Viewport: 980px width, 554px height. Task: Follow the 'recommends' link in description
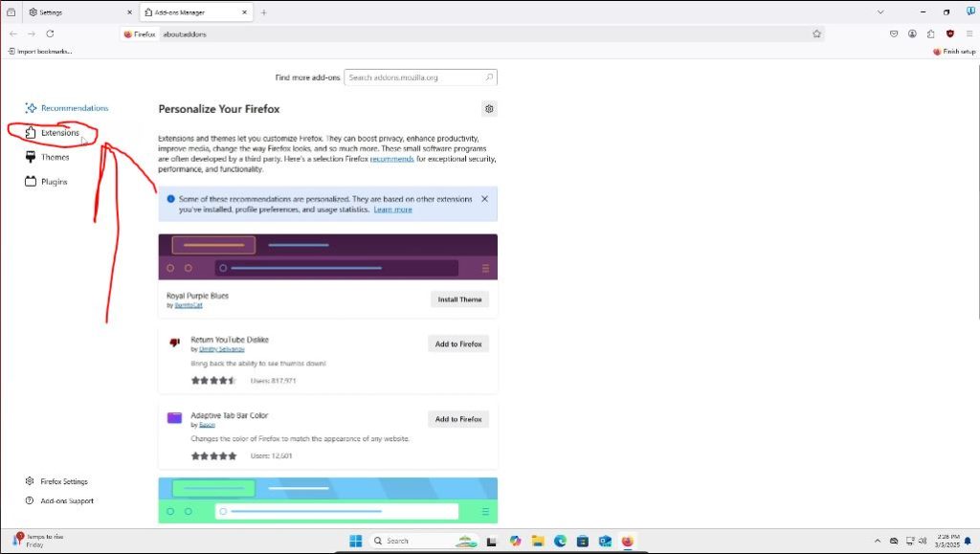[391, 159]
